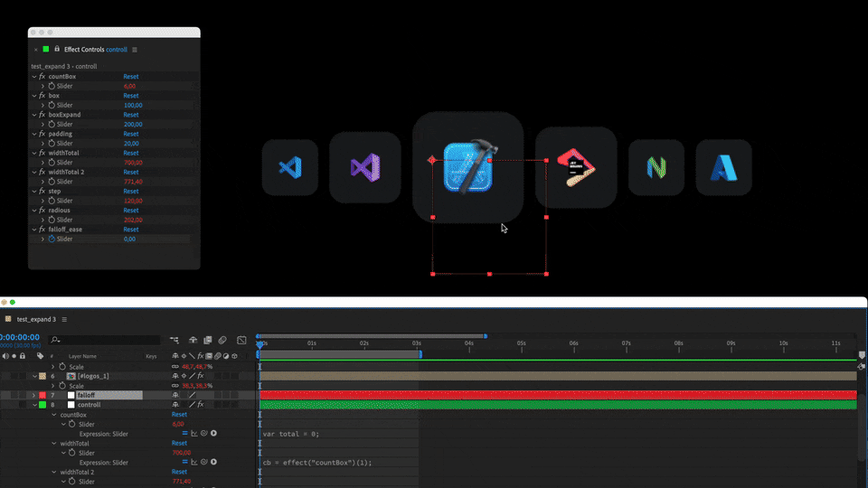
Task: Enable Frame Blending button in timeline toolbar
Action: tap(208, 340)
